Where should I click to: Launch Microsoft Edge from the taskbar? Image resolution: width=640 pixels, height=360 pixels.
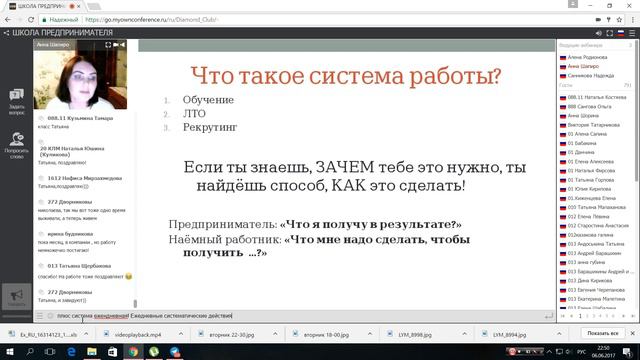pyautogui.click(x=71, y=351)
